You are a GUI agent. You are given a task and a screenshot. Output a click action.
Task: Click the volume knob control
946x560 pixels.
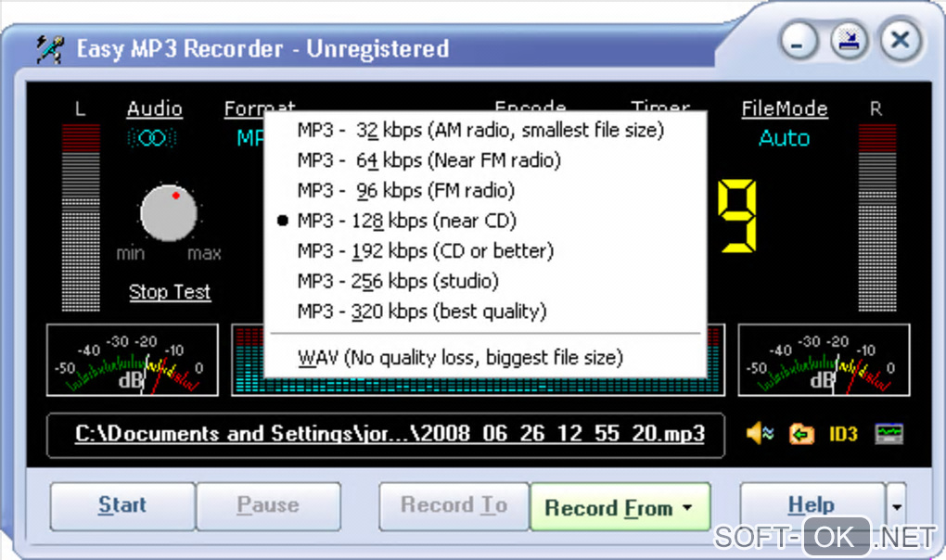[x=168, y=213]
